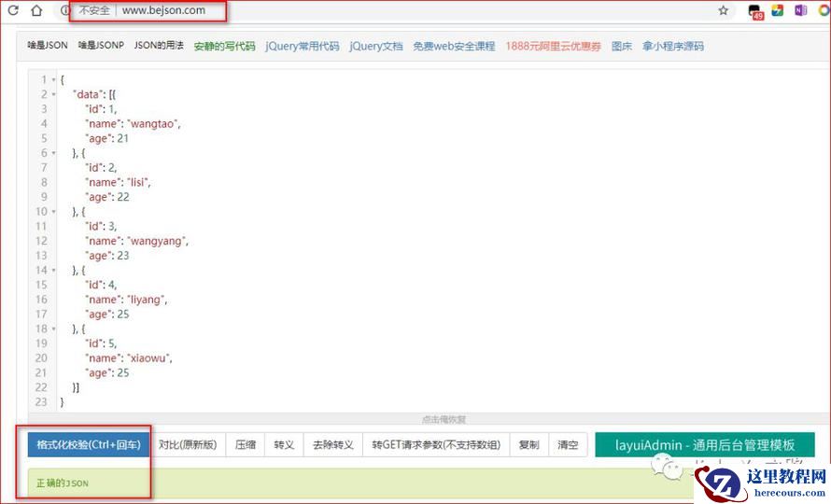Viewport: 831px width, 504px height.
Task: Click the 清空 button
Action: (568, 444)
